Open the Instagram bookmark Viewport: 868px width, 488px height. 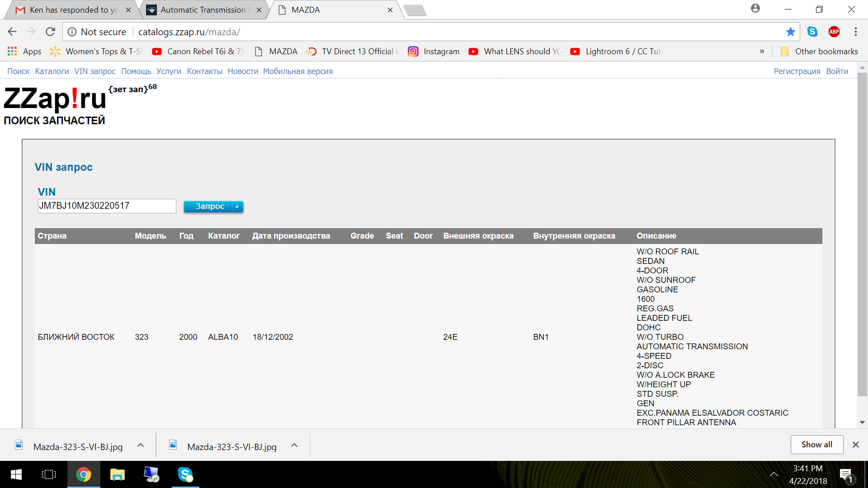coord(434,52)
